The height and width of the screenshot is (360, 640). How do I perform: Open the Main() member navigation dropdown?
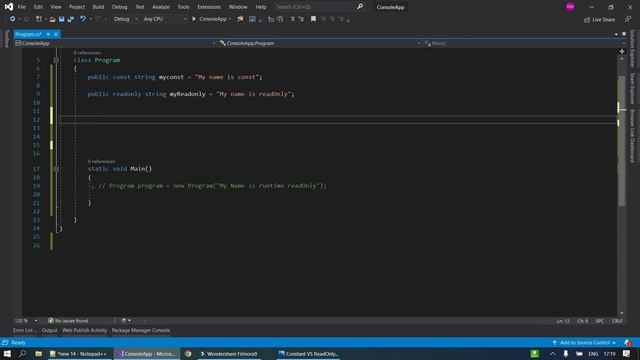coord(524,43)
